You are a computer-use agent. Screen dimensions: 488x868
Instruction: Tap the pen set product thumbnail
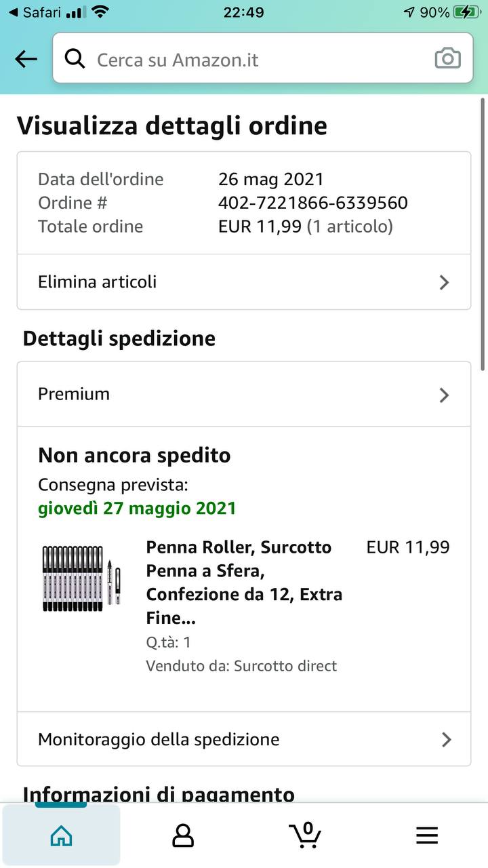click(x=81, y=578)
